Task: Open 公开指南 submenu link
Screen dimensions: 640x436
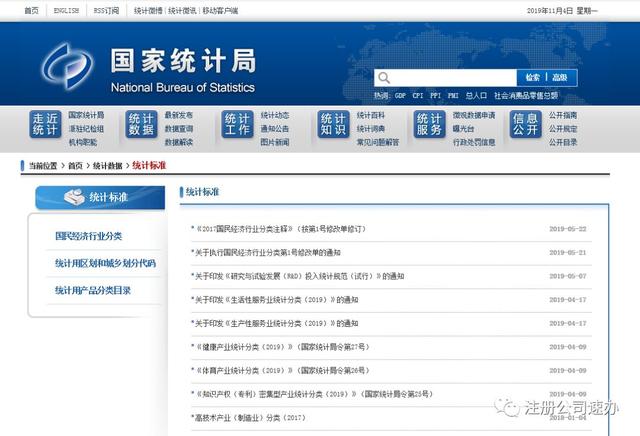Action: (563, 115)
